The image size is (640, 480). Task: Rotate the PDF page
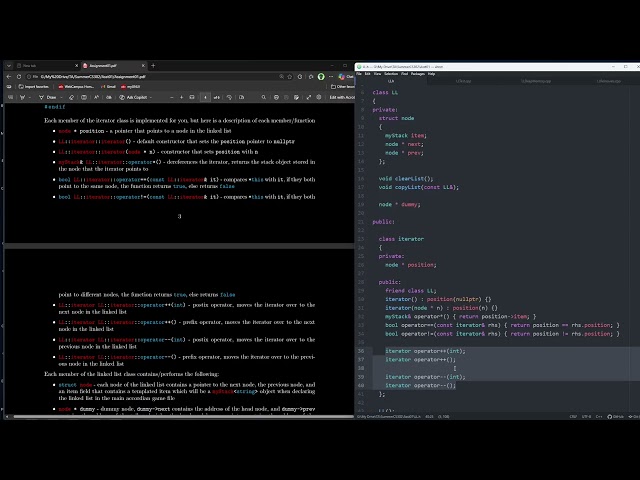[x=229, y=97]
